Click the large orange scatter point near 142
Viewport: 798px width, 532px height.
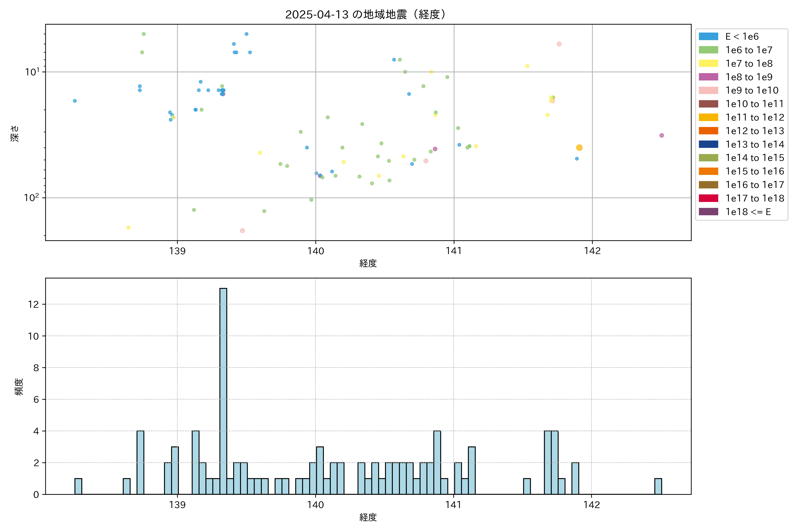click(579, 148)
